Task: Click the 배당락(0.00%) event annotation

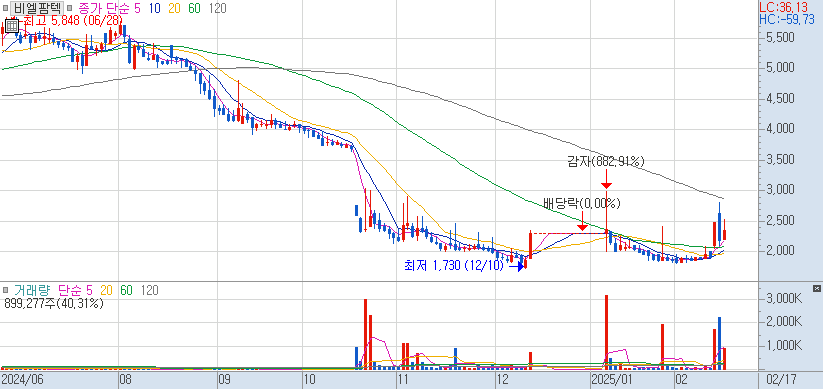Action: coord(582,203)
